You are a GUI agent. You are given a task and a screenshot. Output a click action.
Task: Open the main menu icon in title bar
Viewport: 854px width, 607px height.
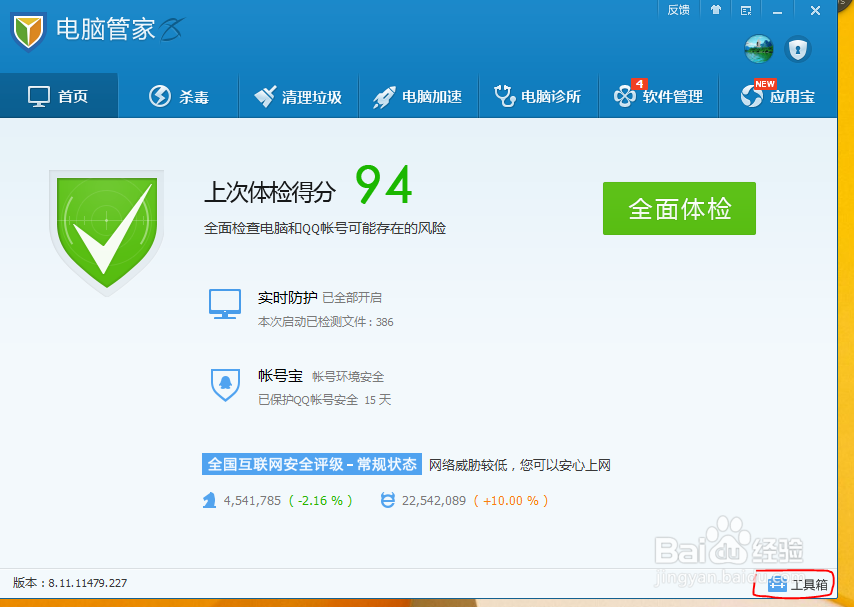pyautogui.click(x=746, y=10)
